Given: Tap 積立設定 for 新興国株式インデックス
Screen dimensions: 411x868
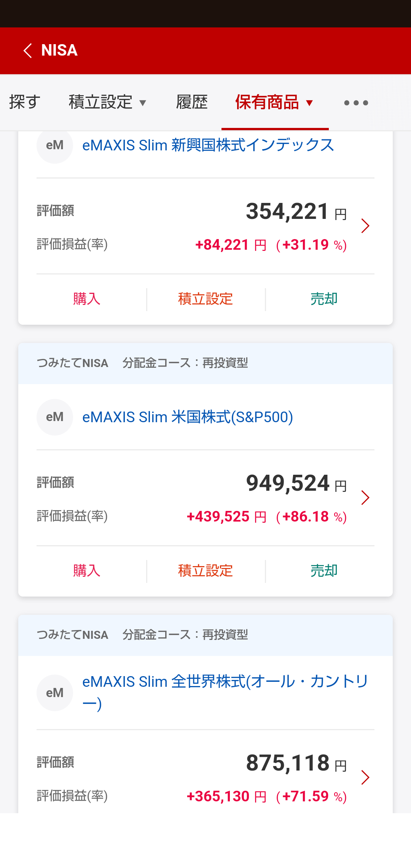Looking at the screenshot, I should [x=205, y=299].
